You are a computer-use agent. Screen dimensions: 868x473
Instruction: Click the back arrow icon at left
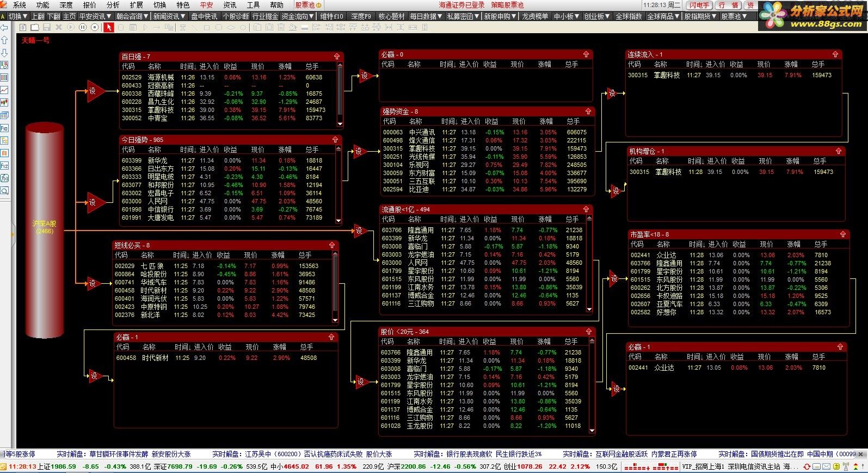(4, 27)
